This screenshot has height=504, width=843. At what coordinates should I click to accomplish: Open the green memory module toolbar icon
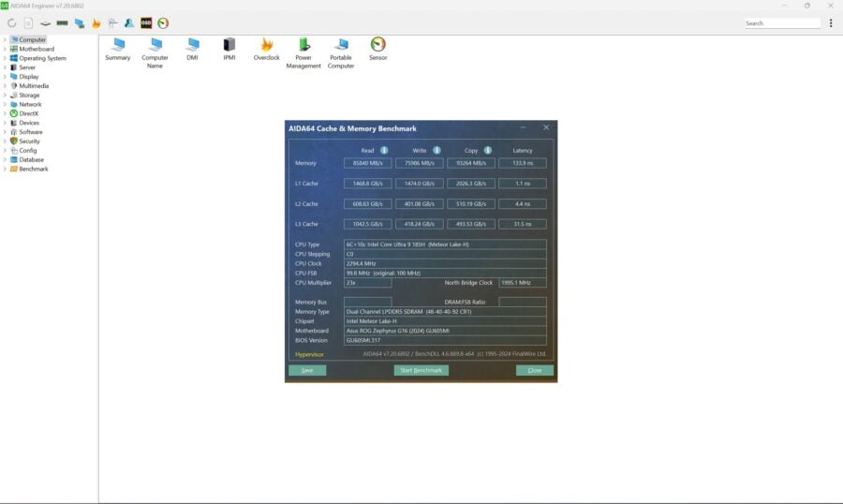(x=63, y=23)
